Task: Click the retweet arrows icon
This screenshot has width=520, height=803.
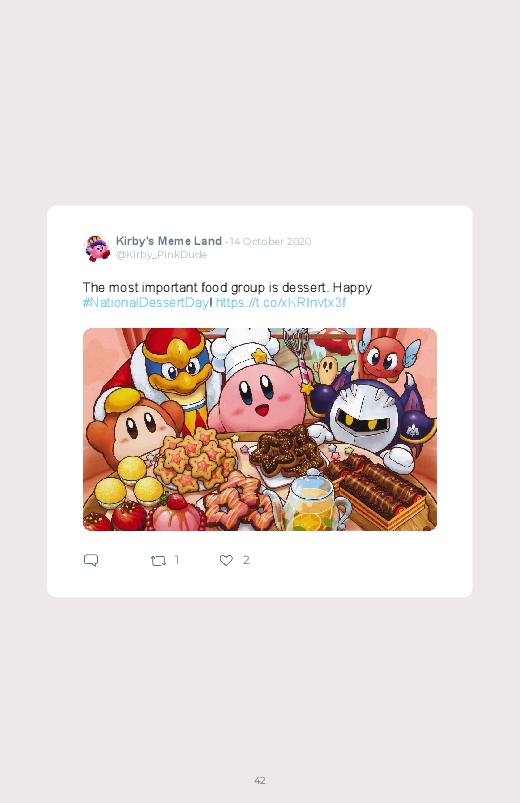Action: pyautogui.click(x=158, y=561)
